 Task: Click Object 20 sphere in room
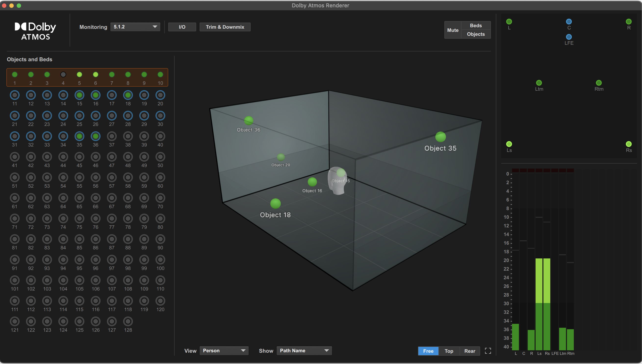point(281,157)
